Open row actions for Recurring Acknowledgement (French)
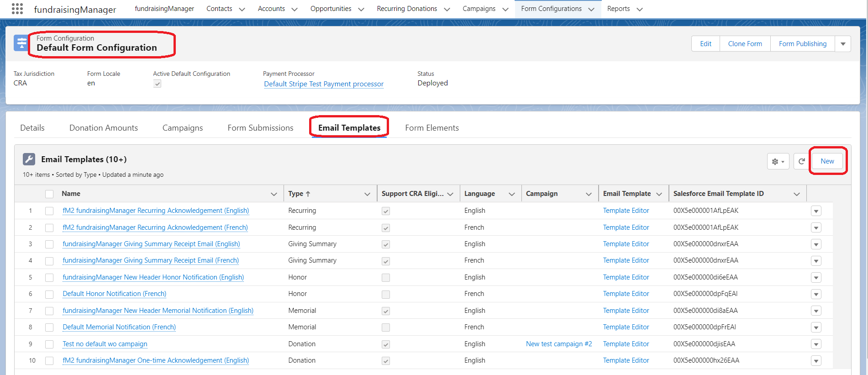The height and width of the screenshot is (375, 868). pos(816,227)
